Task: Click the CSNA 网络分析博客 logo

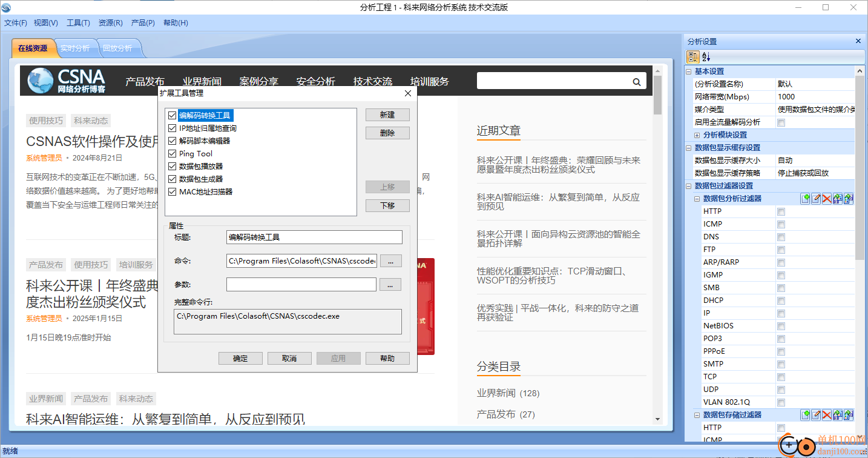Action: (67, 81)
